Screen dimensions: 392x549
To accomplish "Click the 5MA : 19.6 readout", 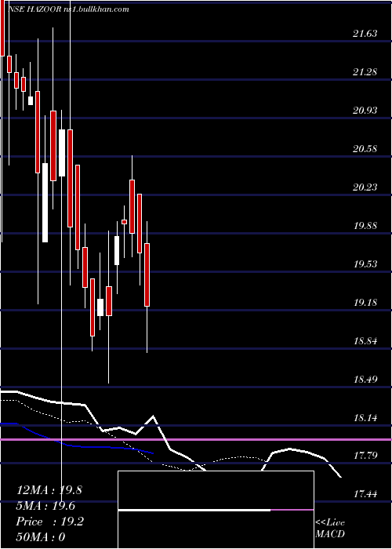I will click(x=45, y=506).
